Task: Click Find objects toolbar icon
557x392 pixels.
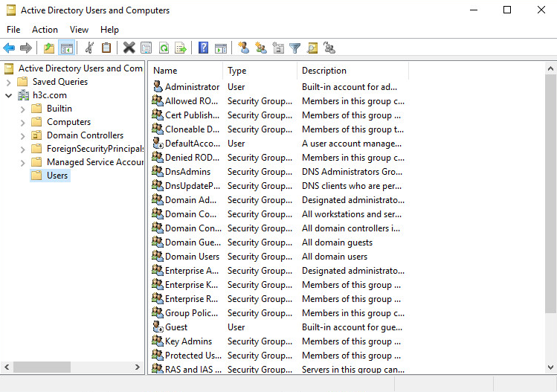Action: (312, 48)
